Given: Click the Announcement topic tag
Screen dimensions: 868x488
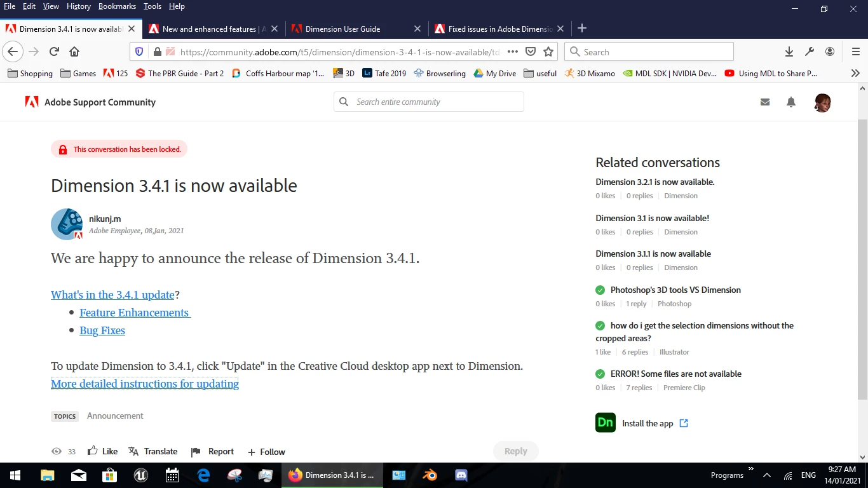Looking at the screenshot, I should coord(115,416).
